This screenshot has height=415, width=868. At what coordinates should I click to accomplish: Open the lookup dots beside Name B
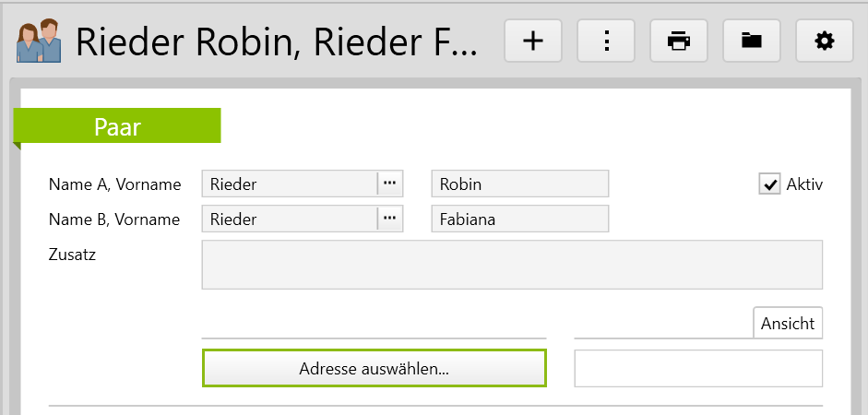coord(390,219)
